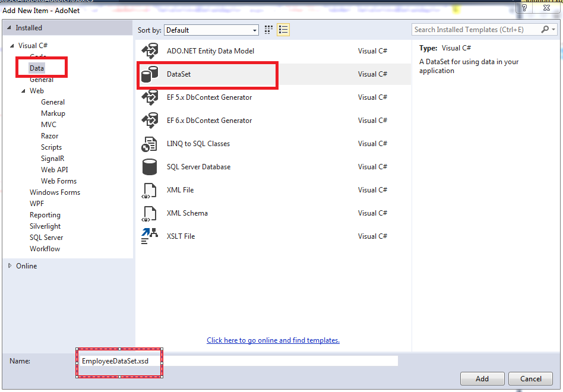The height and width of the screenshot is (392, 563).
Task: Close the Add New Item dialog
Action: [546, 8]
